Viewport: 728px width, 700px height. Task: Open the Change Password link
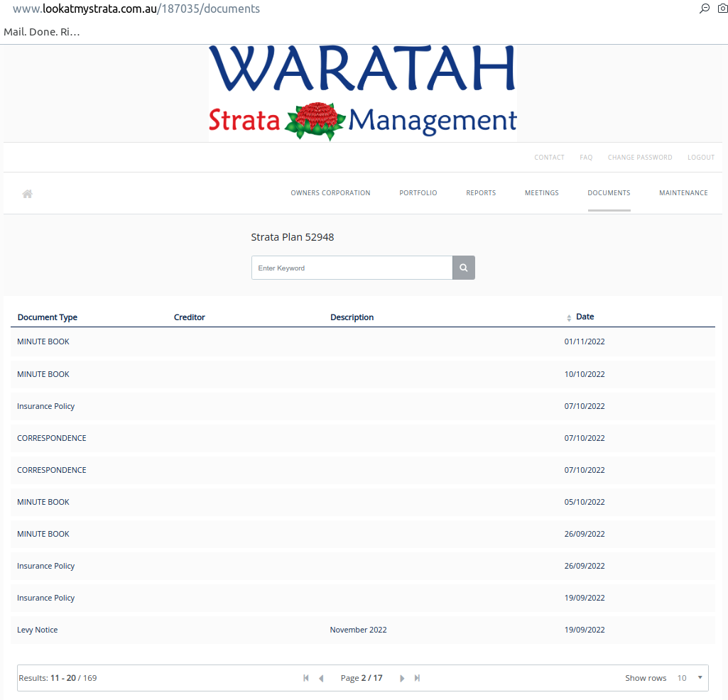pyautogui.click(x=639, y=158)
